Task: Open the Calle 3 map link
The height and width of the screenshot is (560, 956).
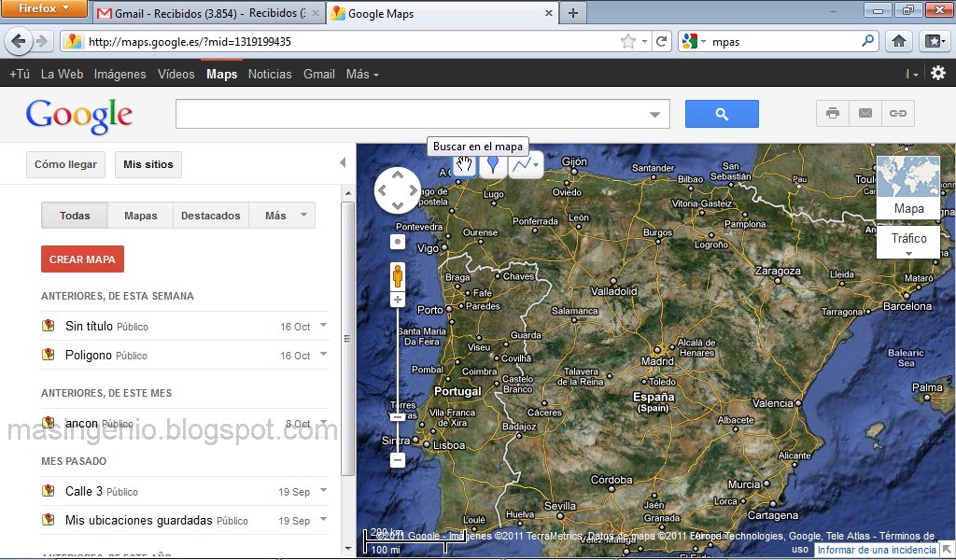Action: (83, 491)
